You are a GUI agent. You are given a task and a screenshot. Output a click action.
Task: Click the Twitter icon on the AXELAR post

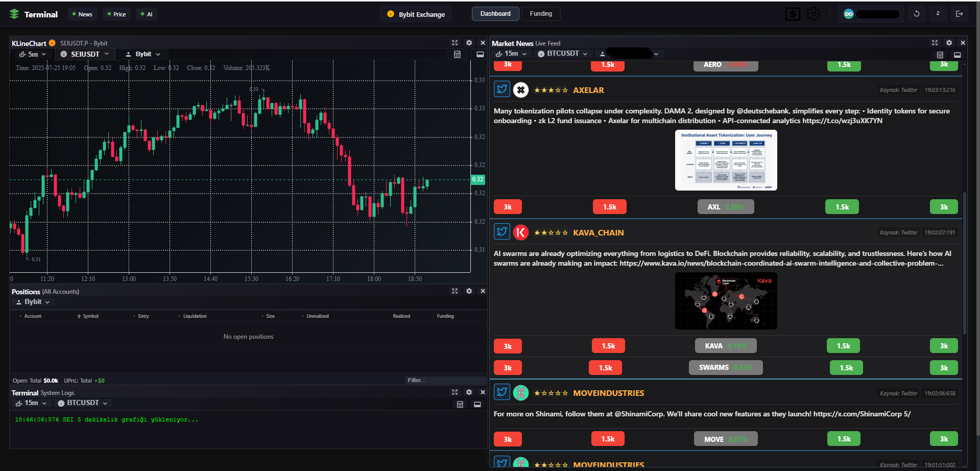[x=502, y=89]
